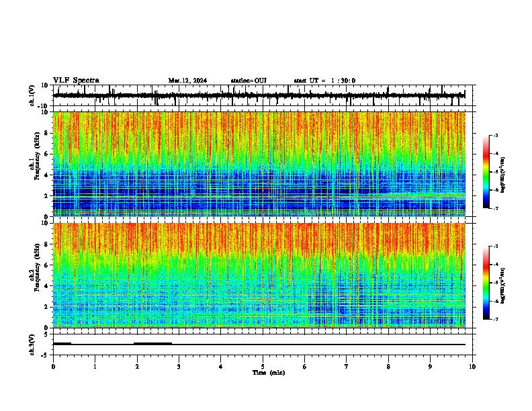Click tick label 0 on the time axis

(x=53, y=367)
